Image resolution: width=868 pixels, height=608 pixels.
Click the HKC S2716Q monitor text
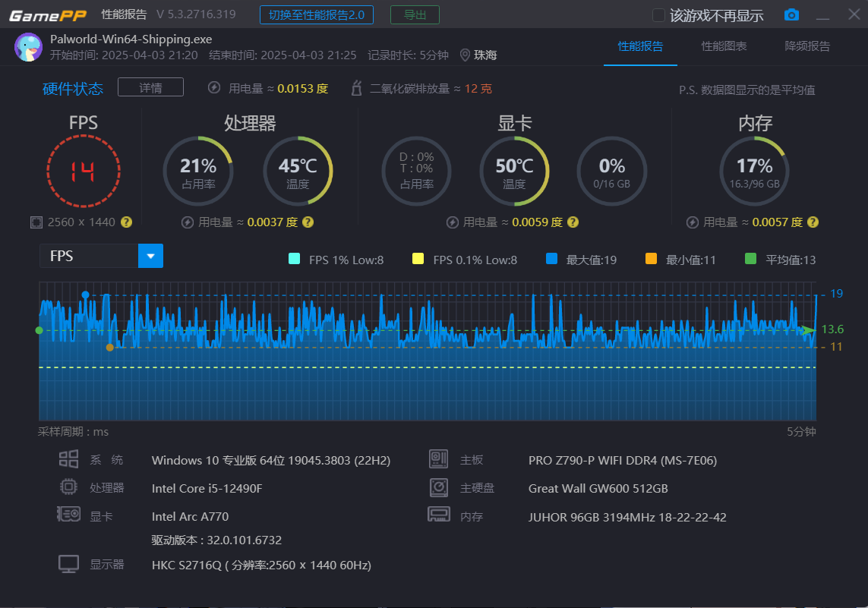point(261,565)
